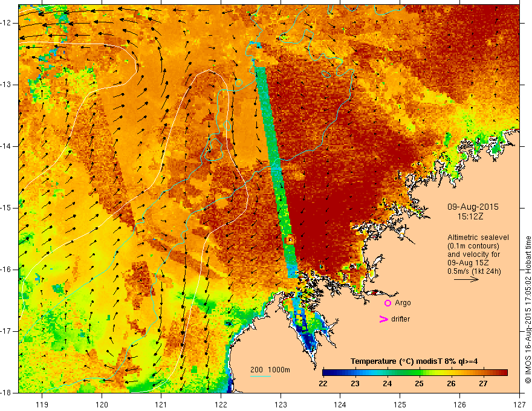Click the IMOS copyright timestamp text
532x411 pixels.
[x=528, y=310]
